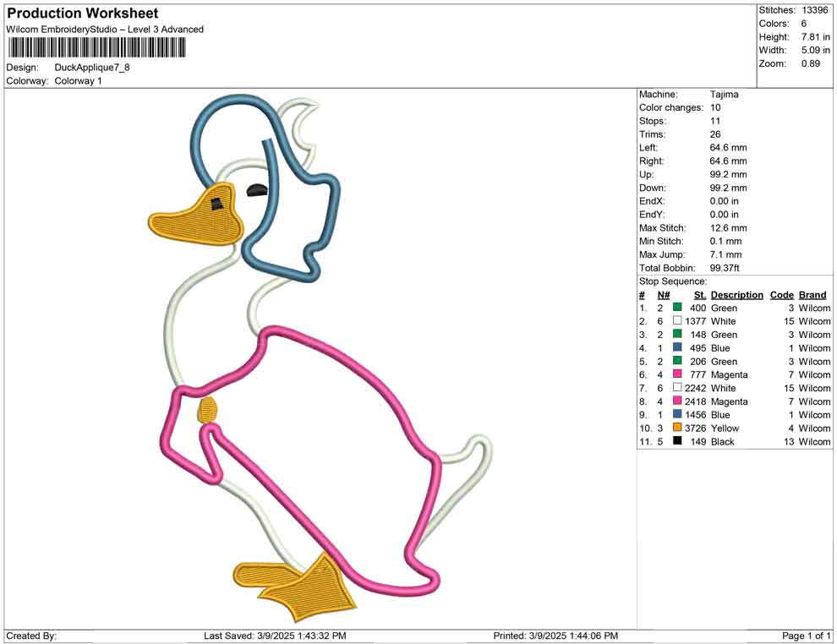Expand the Stop Sequence section
The width and height of the screenshot is (837, 644).
click(x=671, y=281)
